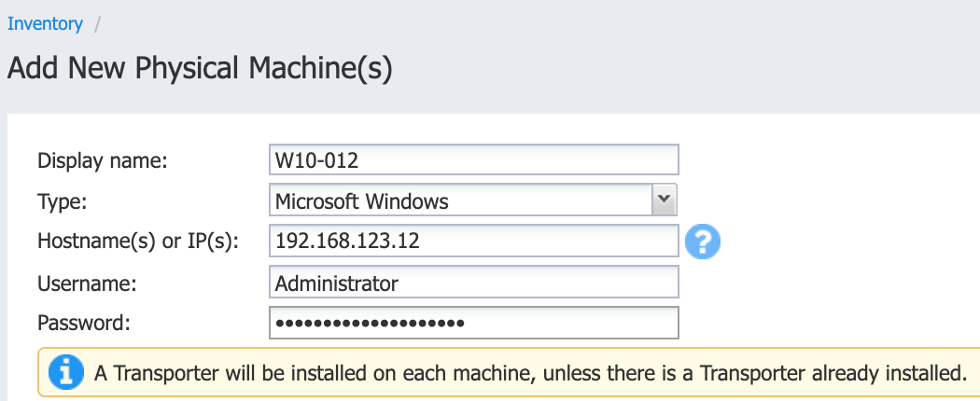Click the Add New Physical Machine(s) heading
Viewport: 980px width, 401px height.
click(x=200, y=67)
